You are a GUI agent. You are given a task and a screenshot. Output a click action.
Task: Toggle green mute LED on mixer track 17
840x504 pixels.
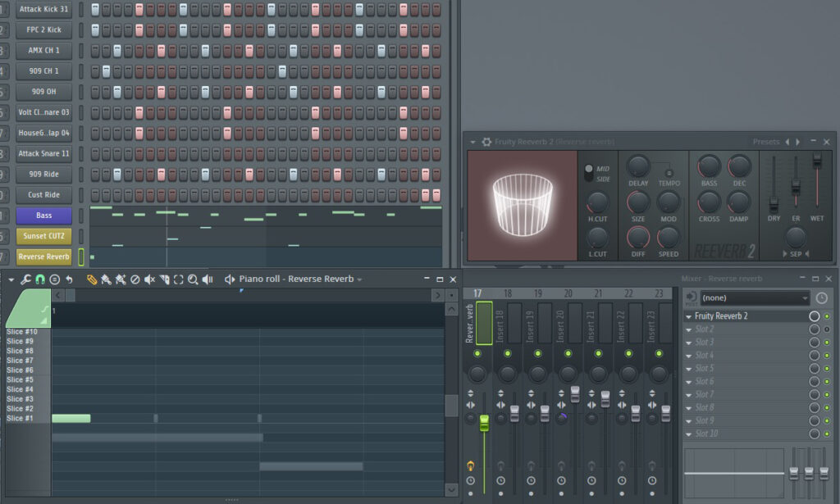click(x=477, y=354)
